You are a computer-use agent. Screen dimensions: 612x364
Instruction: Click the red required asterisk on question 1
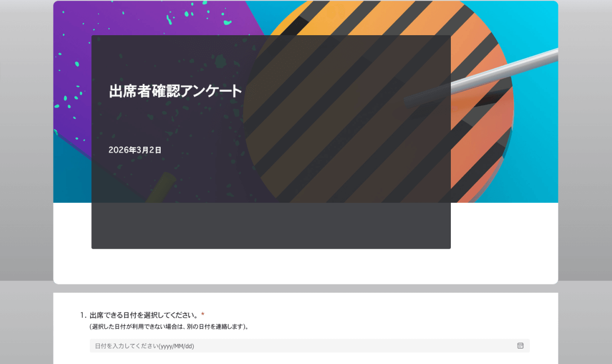point(202,315)
